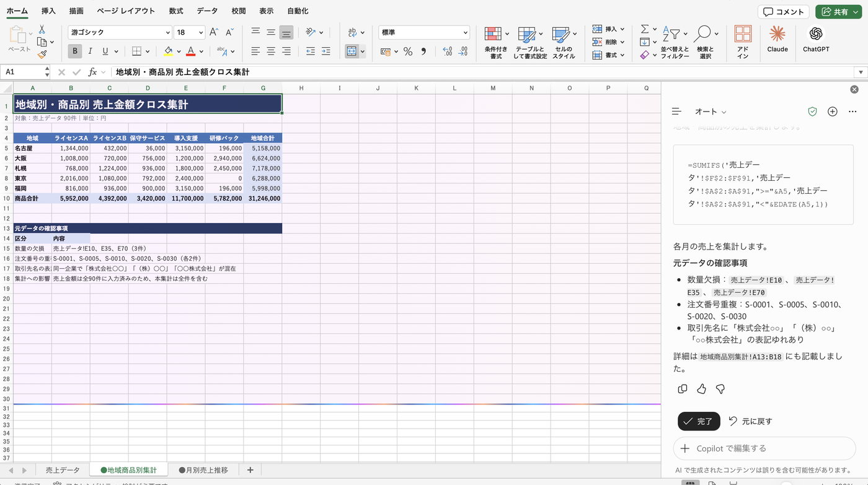Open Copilot pane hamburger menu
The height and width of the screenshot is (485, 868).
[x=676, y=111]
